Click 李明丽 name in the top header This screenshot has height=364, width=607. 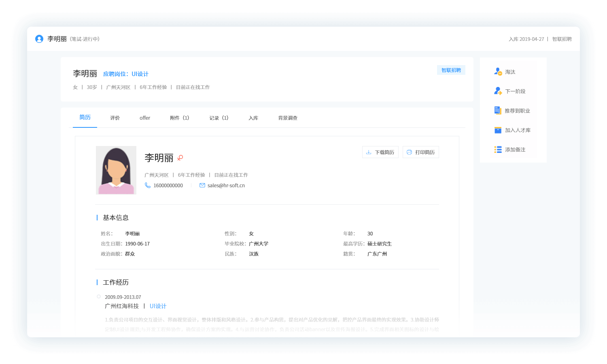coord(57,39)
